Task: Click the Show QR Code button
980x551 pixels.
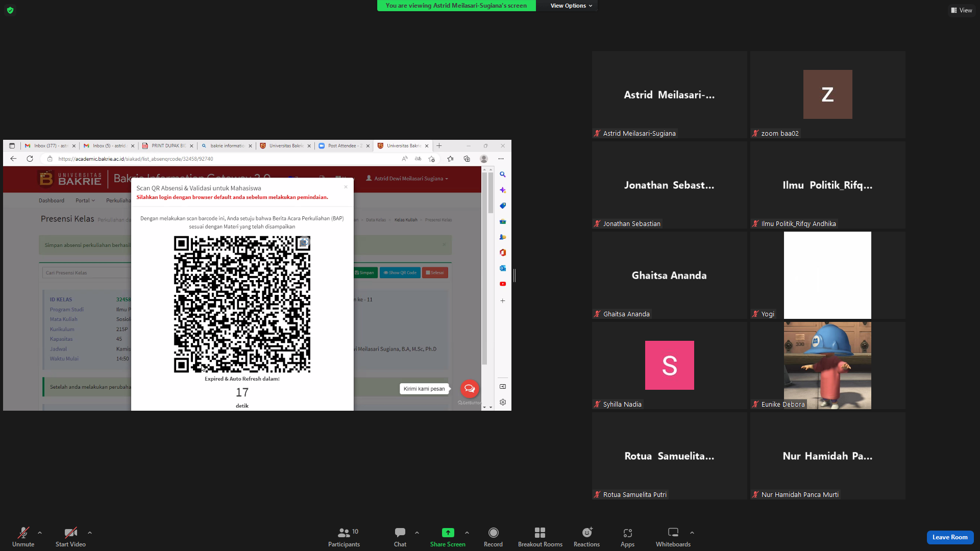Action: coord(400,273)
